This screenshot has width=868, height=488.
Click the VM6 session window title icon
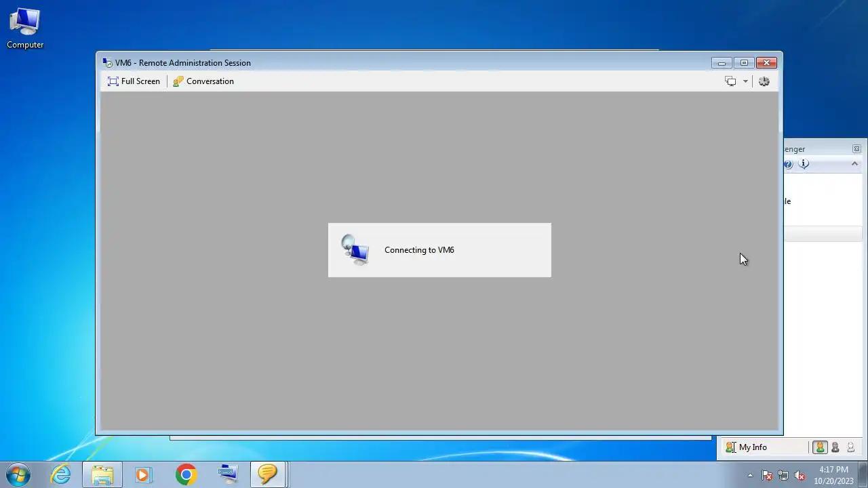click(x=107, y=63)
